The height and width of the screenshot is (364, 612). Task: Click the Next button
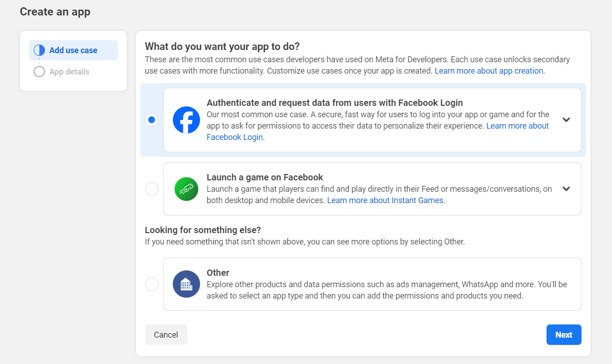click(564, 334)
